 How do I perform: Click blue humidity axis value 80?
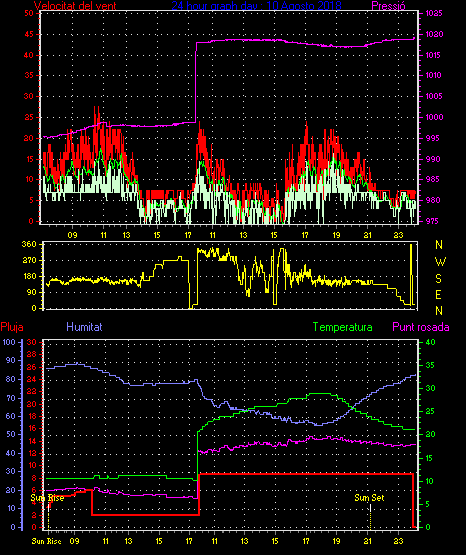pos(11,379)
